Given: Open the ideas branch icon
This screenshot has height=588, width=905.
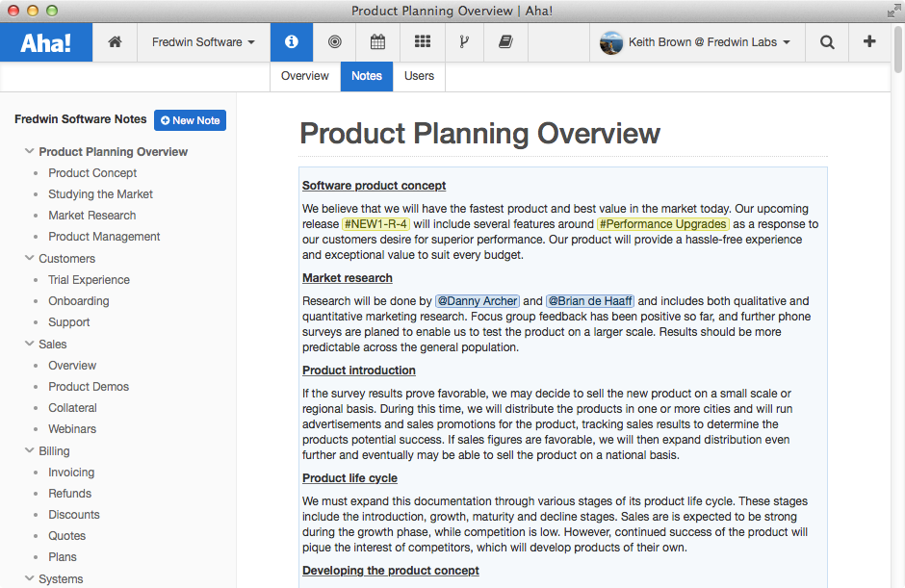Looking at the screenshot, I should coord(464,41).
